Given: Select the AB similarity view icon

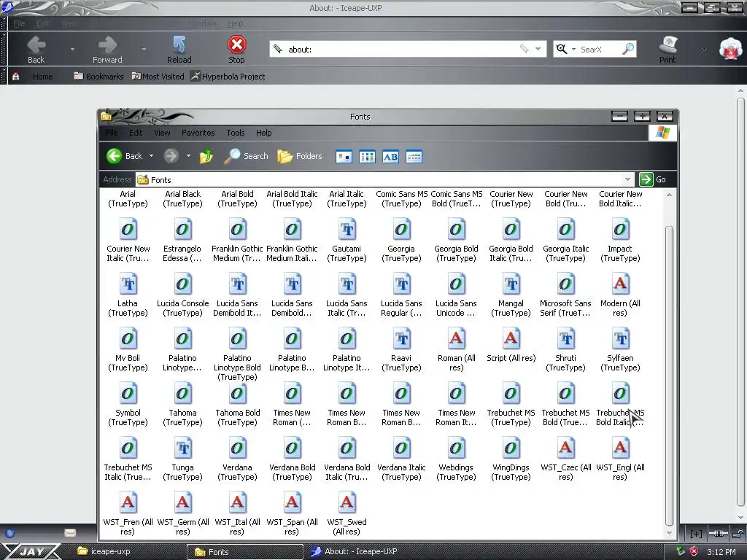Looking at the screenshot, I should pyautogui.click(x=390, y=157).
